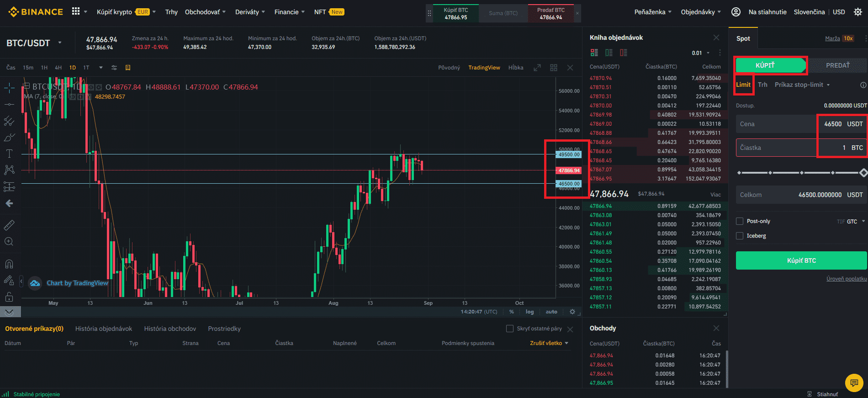Open the Peňaženka dropdown menu
The height and width of the screenshot is (398, 868).
(652, 12)
